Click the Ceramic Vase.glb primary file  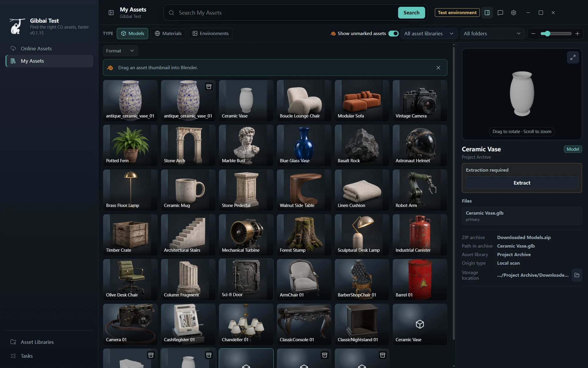click(x=522, y=216)
